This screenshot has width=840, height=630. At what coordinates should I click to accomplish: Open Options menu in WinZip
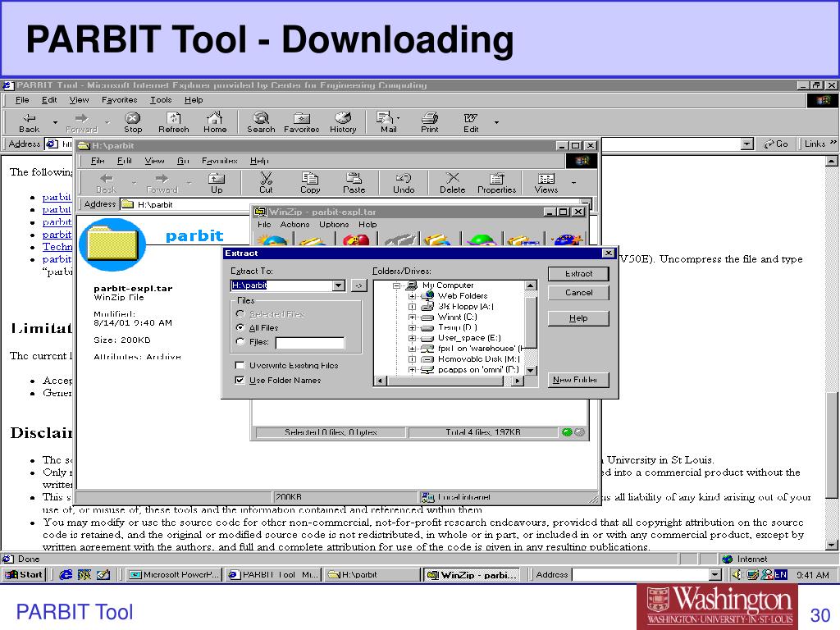pyautogui.click(x=334, y=225)
